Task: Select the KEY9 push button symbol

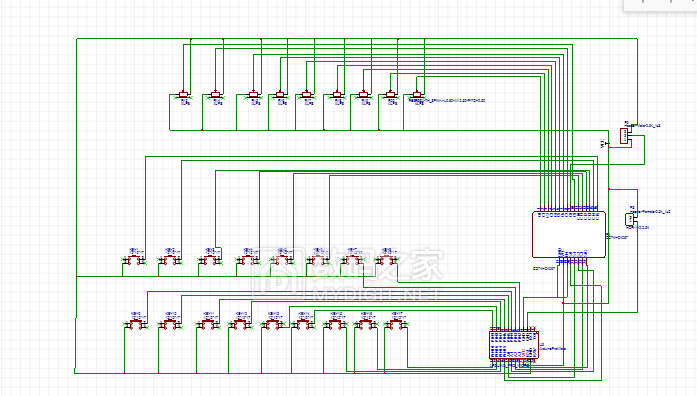Action: (x=136, y=325)
